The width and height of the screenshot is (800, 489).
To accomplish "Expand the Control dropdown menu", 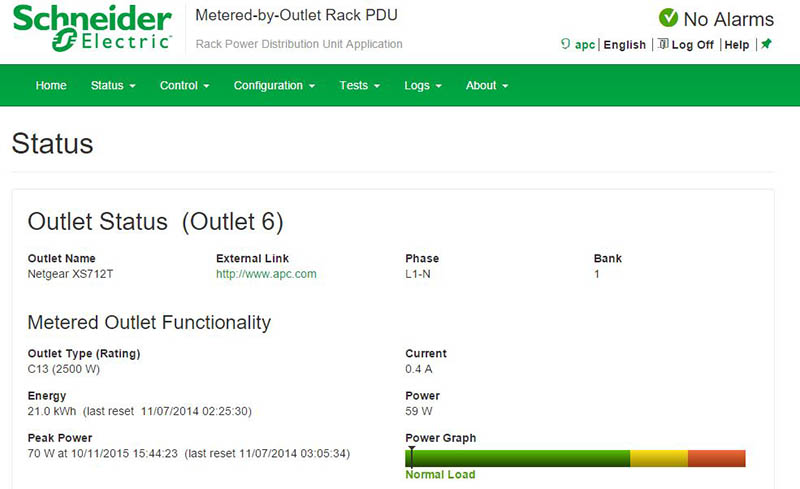I will 185,85.
